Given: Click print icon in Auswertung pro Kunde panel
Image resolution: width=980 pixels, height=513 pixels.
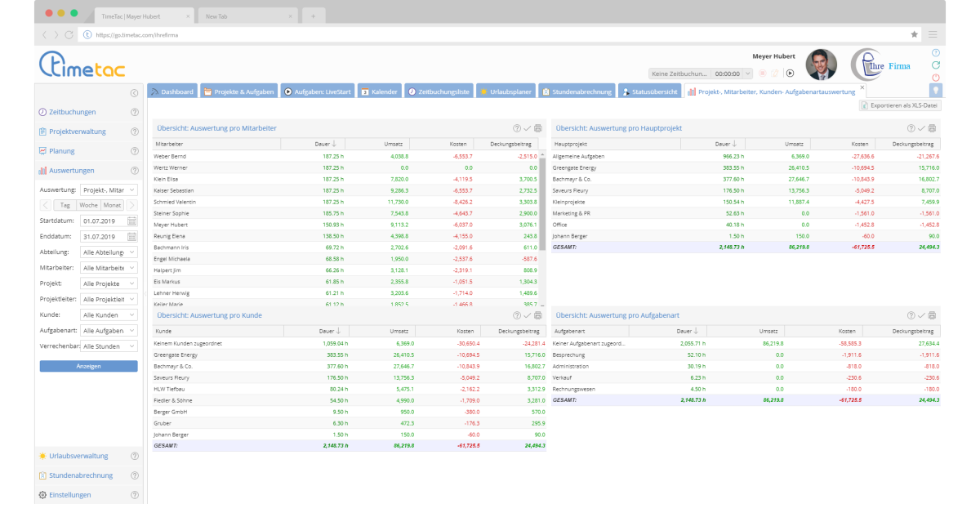Looking at the screenshot, I should (538, 315).
